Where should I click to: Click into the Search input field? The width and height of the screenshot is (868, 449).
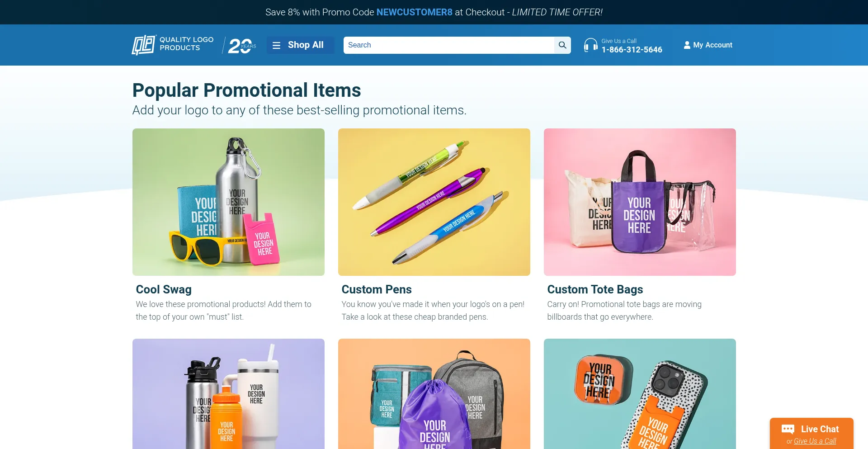[449, 45]
